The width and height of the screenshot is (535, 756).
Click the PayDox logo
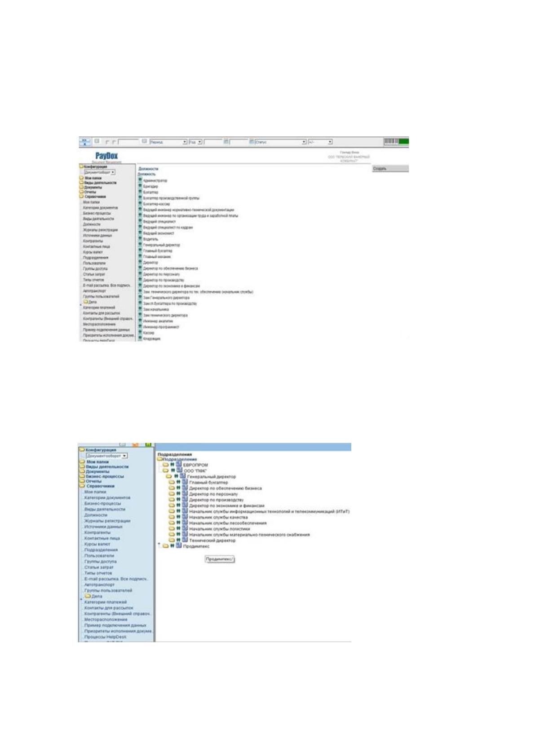pos(107,156)
